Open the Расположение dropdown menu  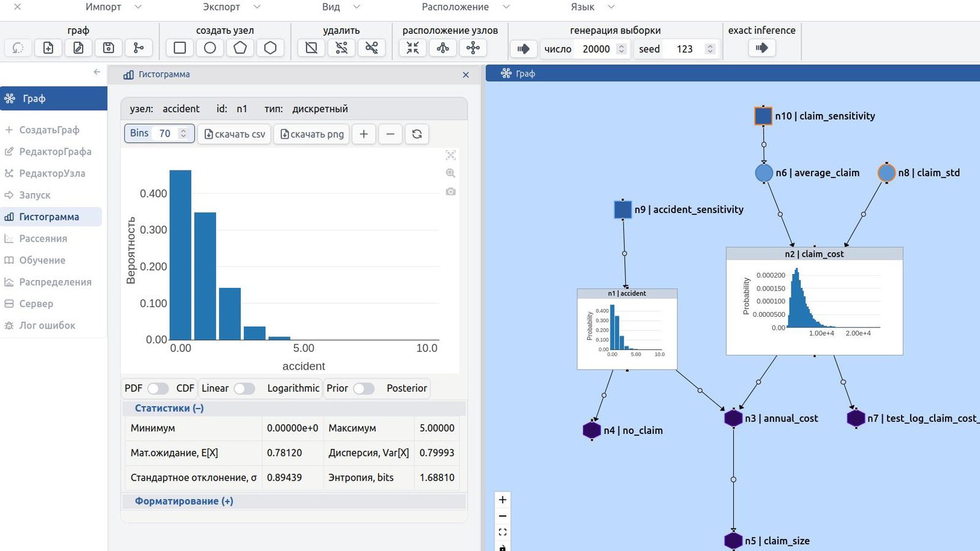pyautogui.click(x=466, y=7)
